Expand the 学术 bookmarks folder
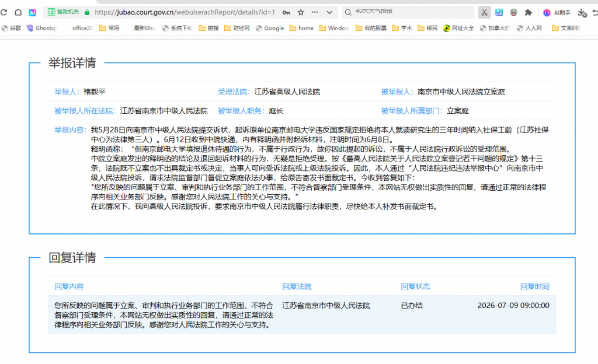The width and height of the screenshot is (598, 364). coord(402,28)
